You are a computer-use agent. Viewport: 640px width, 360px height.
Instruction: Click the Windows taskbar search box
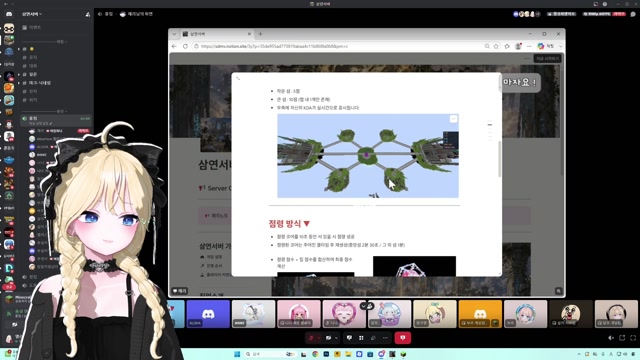tap(270, 354)
